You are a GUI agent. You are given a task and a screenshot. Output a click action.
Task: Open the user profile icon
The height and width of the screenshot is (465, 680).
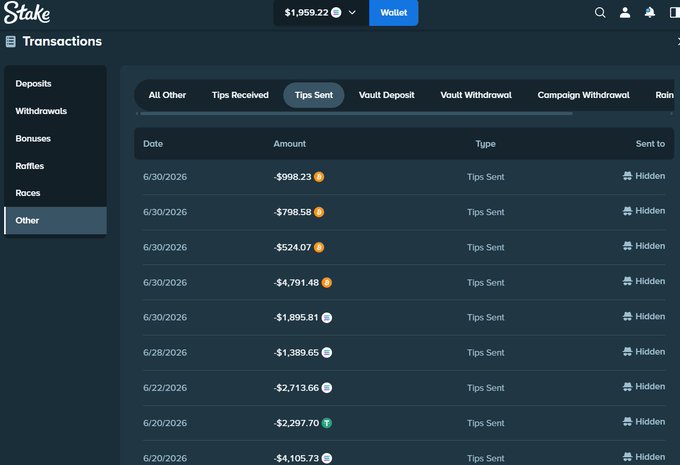point(625,13)
